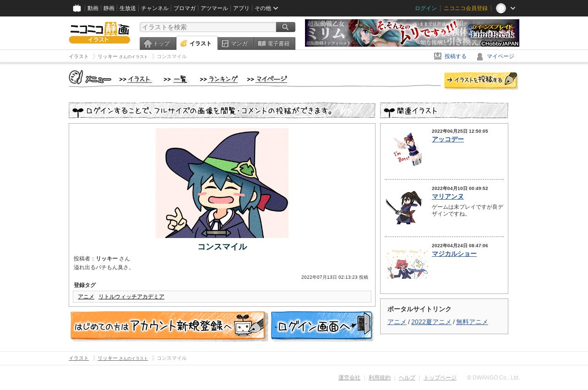The image size is (588, 390).
Task: Click ニコニコ会員登録 link
Action: coord(466,8)
